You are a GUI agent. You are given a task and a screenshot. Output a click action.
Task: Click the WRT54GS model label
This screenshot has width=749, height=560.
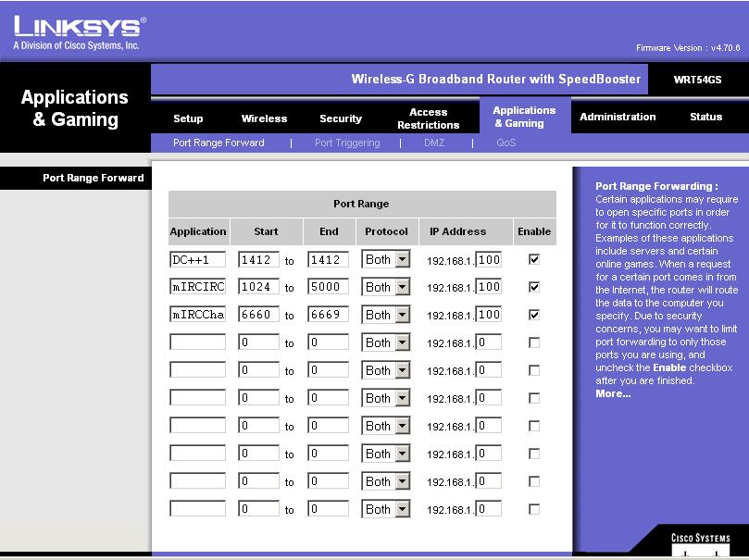tap(697, 80)
